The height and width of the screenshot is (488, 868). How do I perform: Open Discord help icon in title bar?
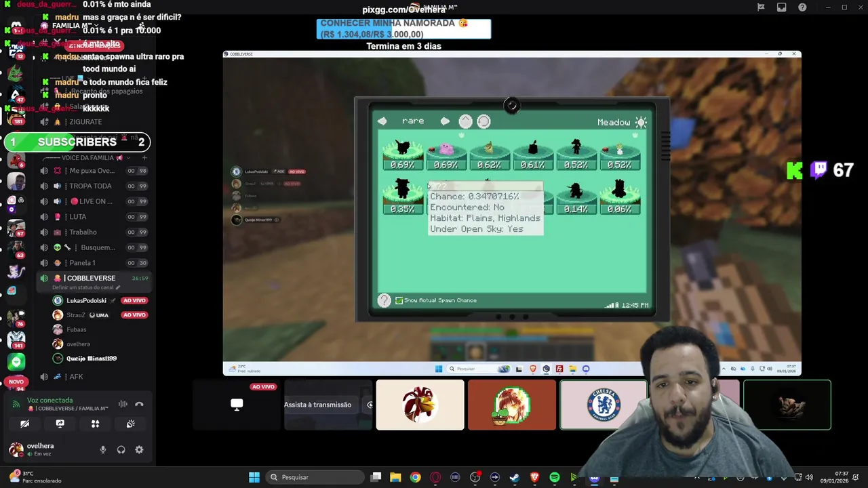pos(803,7)
